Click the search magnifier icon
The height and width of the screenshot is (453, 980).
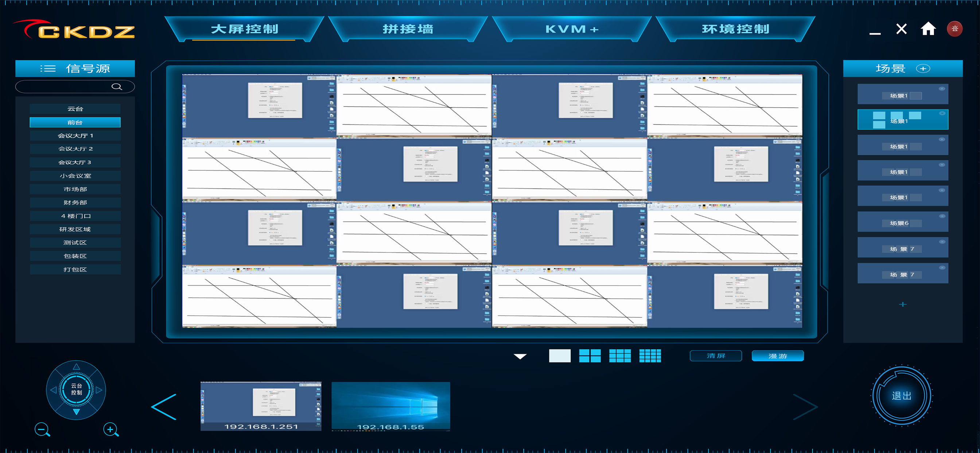(116, 87)
